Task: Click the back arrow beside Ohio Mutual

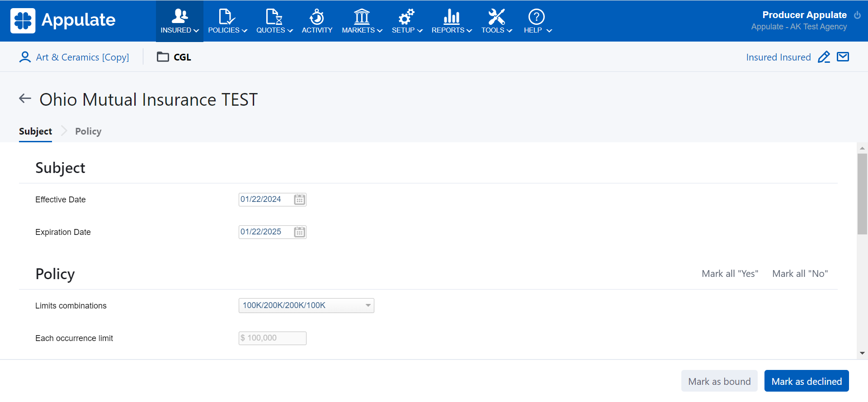Action: 25,98
